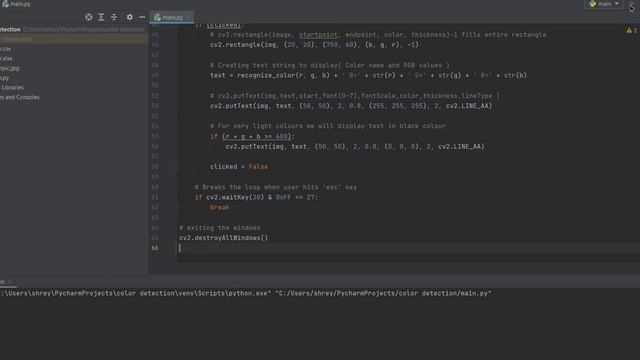Viewport: 640px width, 360px height.
Task: Click the 'clicked = False' line
Action: click(239, 167)
